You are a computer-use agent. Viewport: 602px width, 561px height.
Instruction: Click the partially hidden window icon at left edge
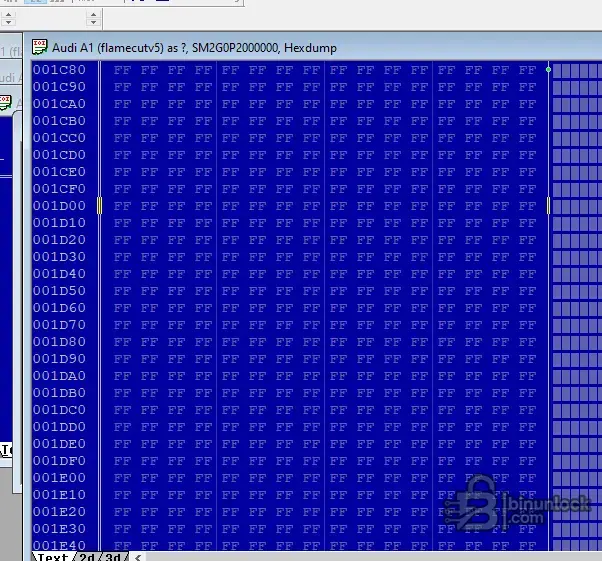point(5,103)
